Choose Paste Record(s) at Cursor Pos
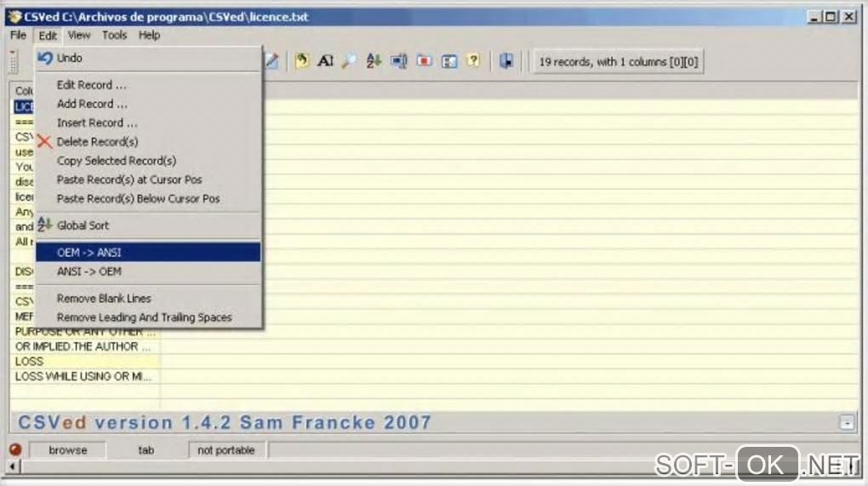Viewport: 868px width, 486px height. (148, 180)
